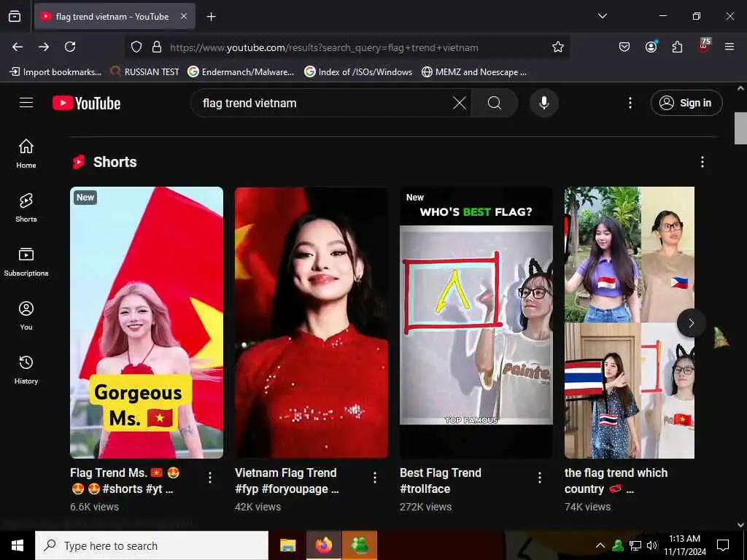
Task: Open File Explorer from the taskbar
Action: (287, 545)
